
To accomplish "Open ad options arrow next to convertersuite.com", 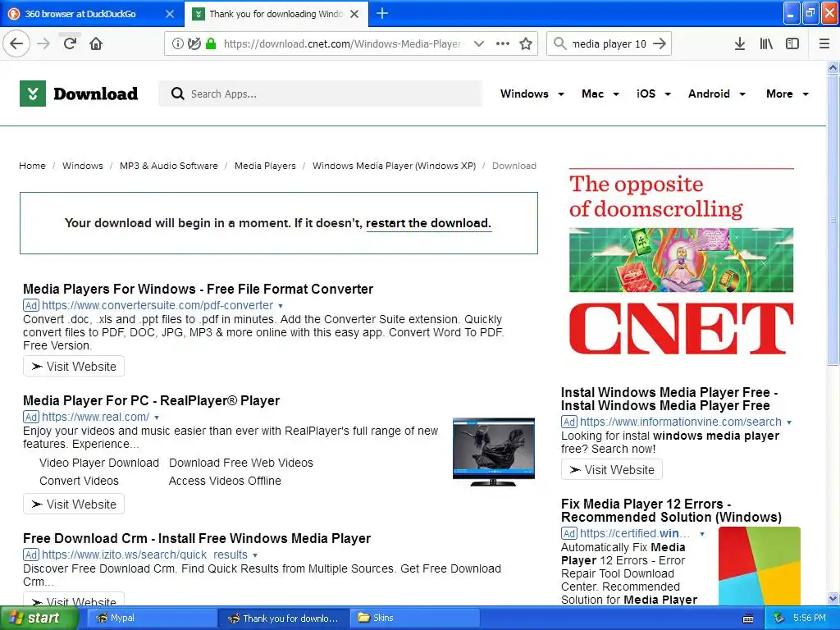I will [x=281, y=306].
